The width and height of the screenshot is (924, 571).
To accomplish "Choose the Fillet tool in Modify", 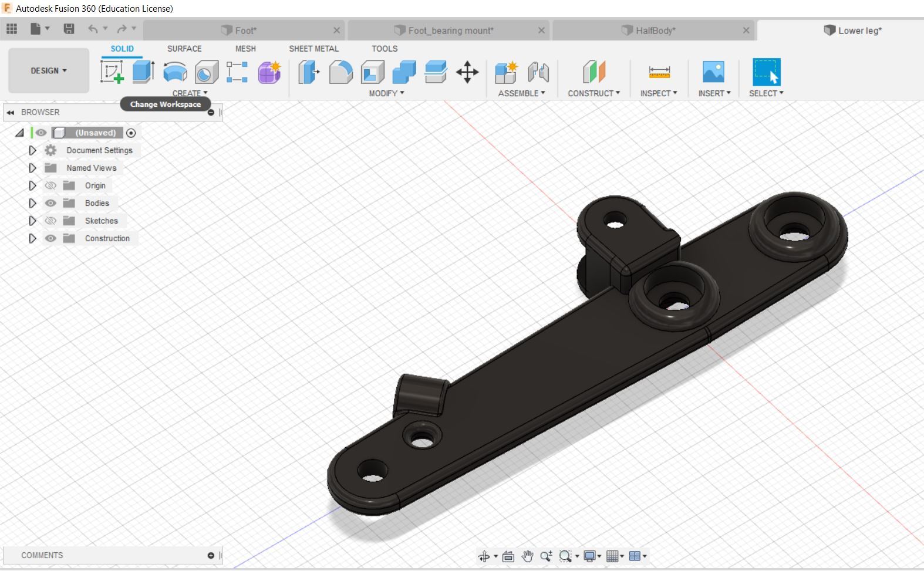I will (x=340, y=72).
